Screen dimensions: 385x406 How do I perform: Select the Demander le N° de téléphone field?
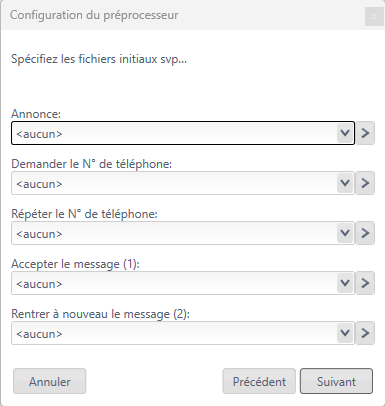(x=183, y=183)
